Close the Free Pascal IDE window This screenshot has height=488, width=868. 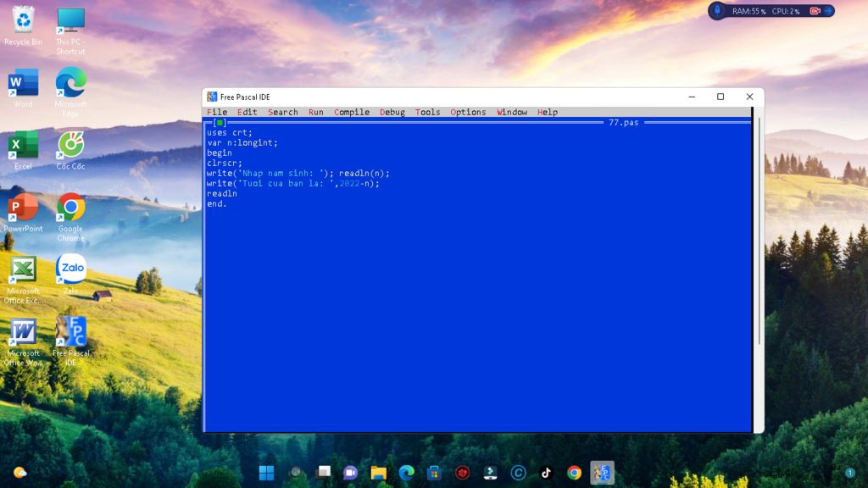point(749,97)
